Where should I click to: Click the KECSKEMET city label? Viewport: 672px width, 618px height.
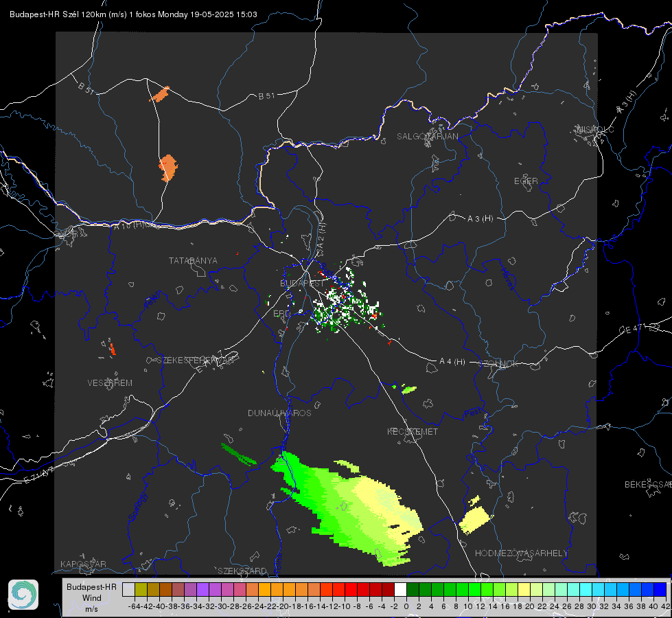[x=413, y=431]
